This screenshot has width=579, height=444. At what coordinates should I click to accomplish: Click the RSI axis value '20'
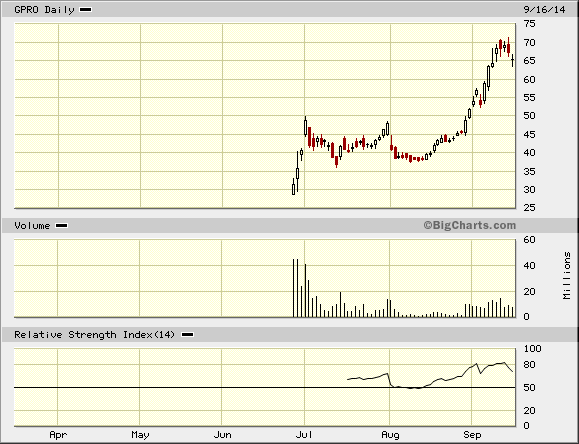coord(530,410)
